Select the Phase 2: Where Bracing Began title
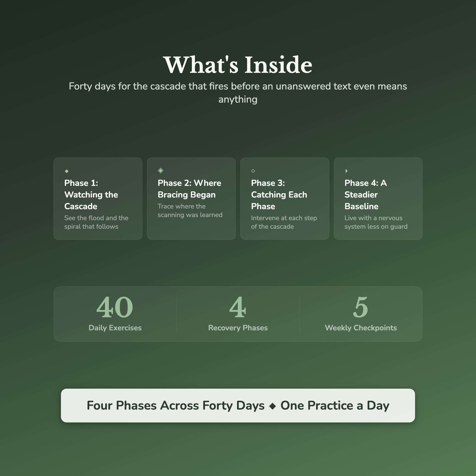 point(189,189)
